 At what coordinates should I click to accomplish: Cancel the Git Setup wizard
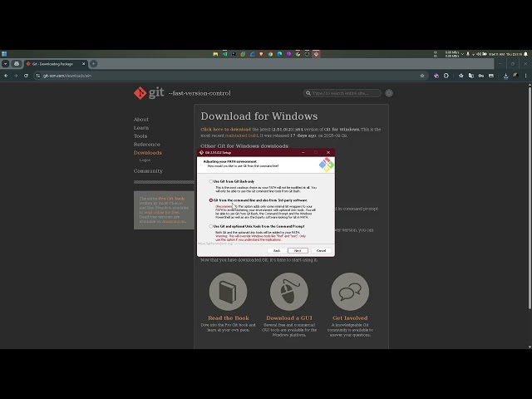tap(321, 251)
